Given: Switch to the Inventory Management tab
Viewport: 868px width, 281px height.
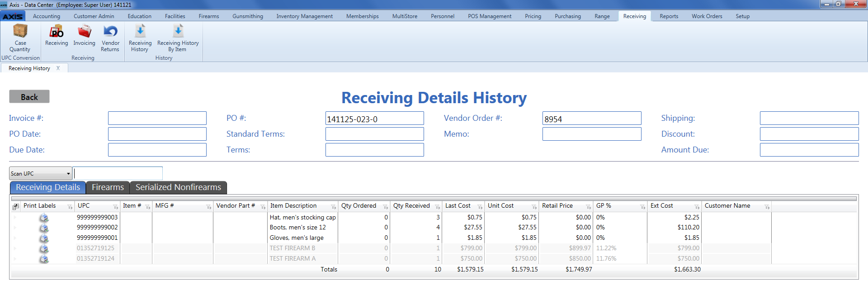Looking at the screenshot, I should click(304, 16).
